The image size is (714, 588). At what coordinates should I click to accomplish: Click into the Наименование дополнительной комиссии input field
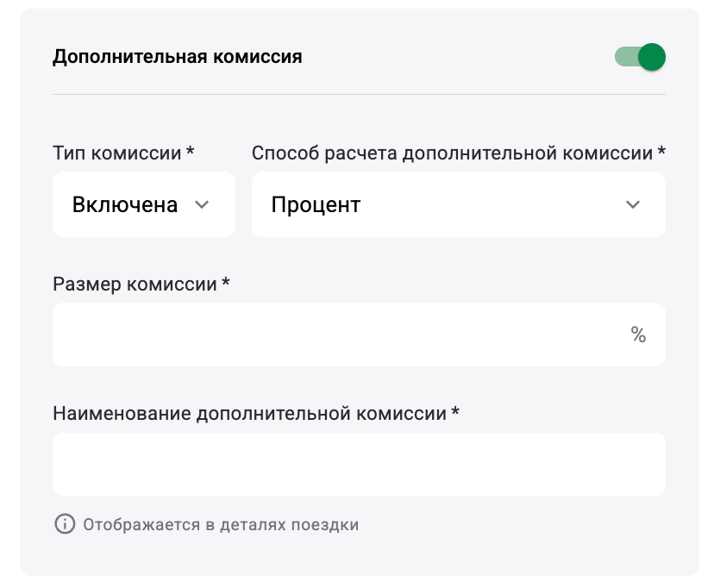[359, 464]
